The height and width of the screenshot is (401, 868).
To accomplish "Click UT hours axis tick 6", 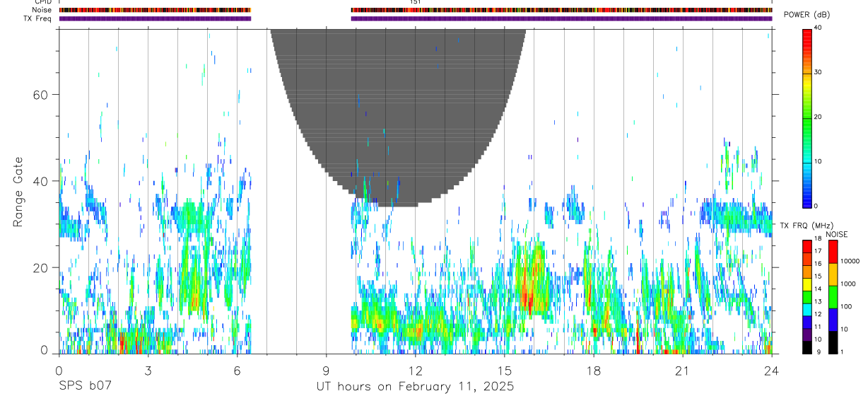I will (x=237, y=370).
